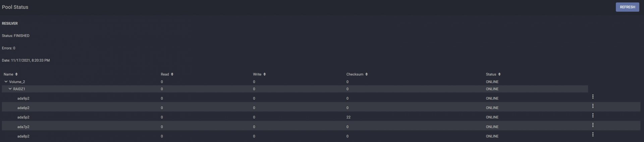Select the ada7p2 disk entry

click(x=23, y=127)
